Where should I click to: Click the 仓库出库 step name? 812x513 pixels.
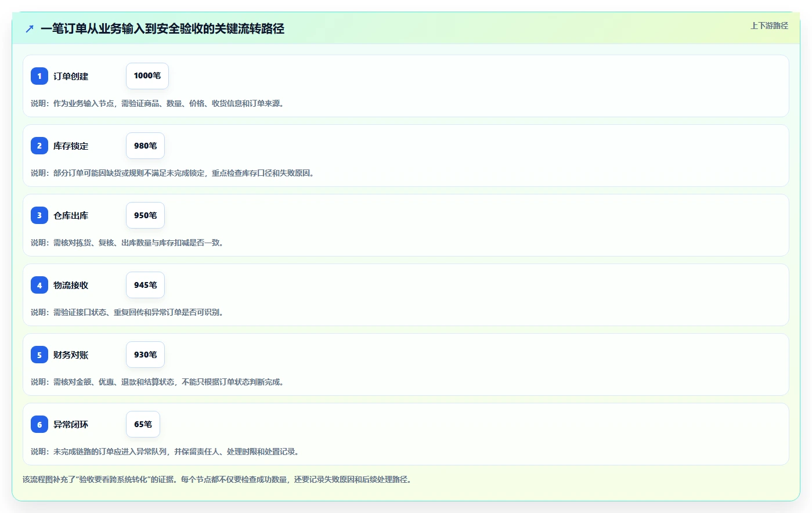(71, 215)
